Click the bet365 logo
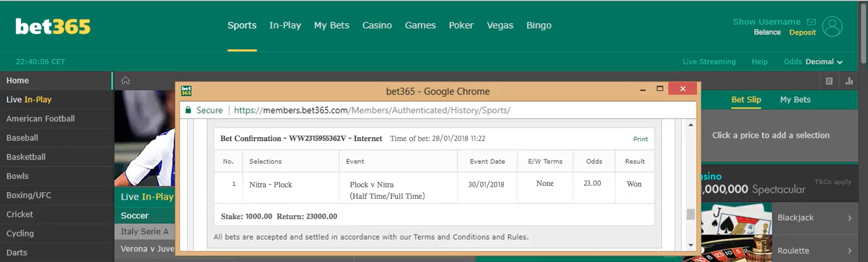The height and width of the screenshot is (262, 868). (53, 26)
